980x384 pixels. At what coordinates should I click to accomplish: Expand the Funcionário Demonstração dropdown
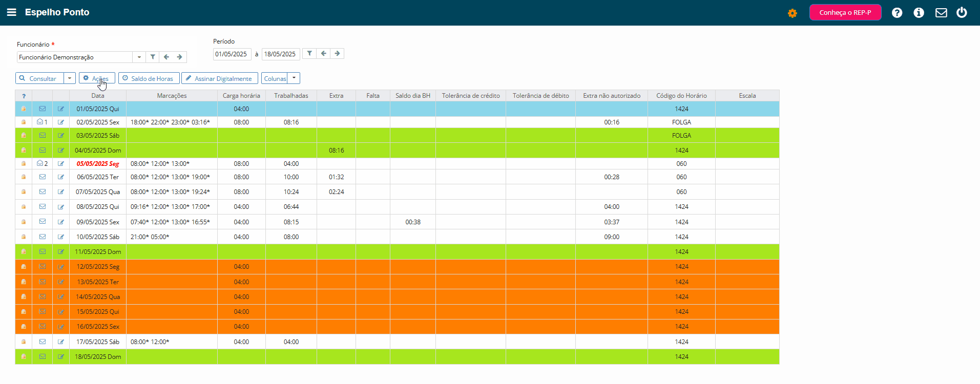(139, 57)
